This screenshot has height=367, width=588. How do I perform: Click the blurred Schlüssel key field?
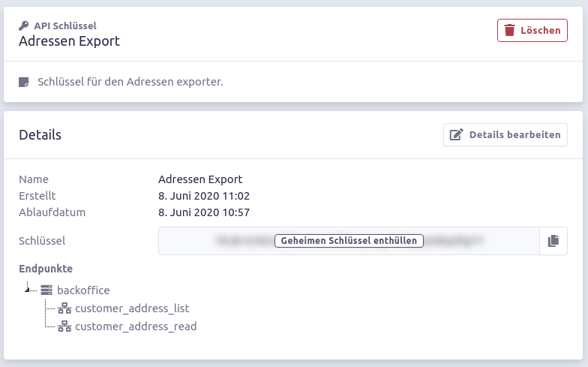(x=349, y=241)
